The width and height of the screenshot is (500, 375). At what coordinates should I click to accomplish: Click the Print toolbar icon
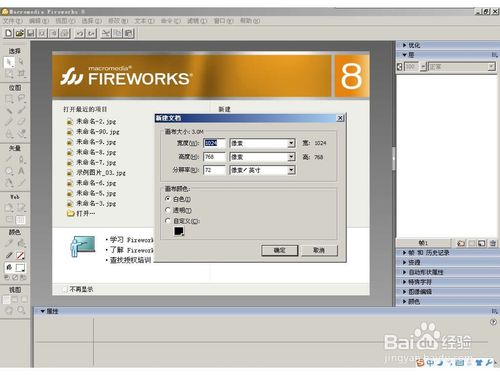click(x=65, y=33)
